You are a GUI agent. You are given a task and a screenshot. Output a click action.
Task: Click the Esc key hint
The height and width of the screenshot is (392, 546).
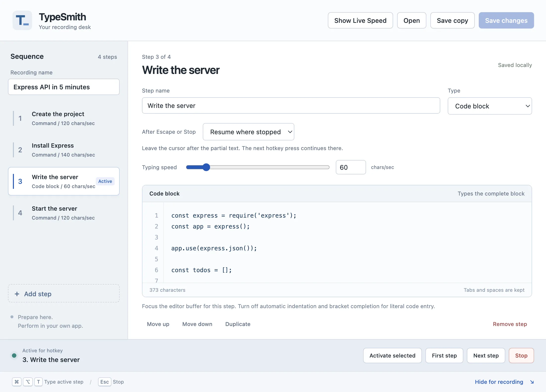[104, 382]
